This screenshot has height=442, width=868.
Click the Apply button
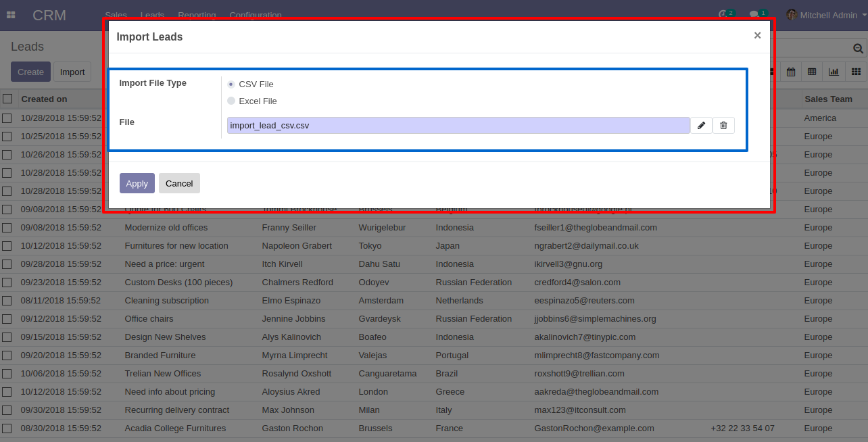coord(137,183)
